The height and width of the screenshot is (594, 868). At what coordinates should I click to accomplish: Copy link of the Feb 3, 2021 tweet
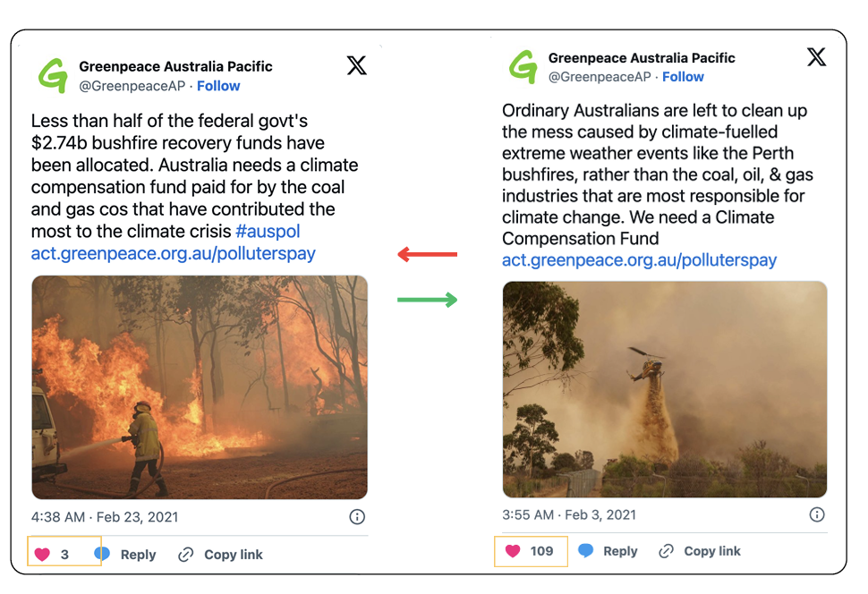point(711,551)
